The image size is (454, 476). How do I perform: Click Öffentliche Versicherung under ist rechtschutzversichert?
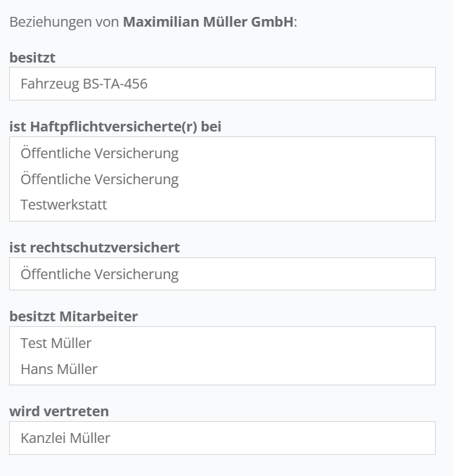tap(99, 274)
